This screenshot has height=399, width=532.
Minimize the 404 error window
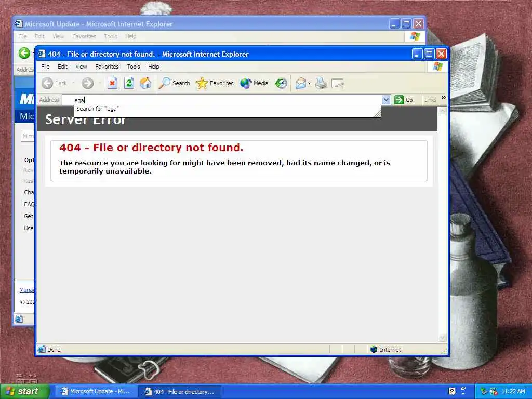pyautogui.click(x=417, y=54)
